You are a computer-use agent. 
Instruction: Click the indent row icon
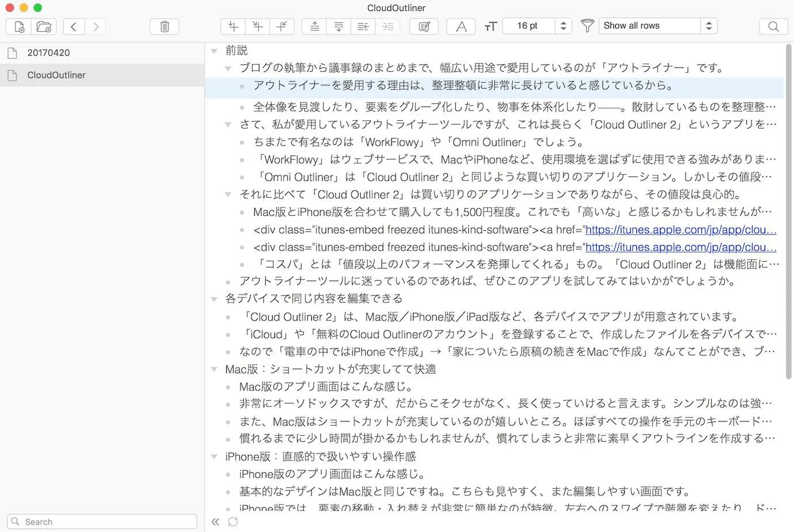point(388,26)
